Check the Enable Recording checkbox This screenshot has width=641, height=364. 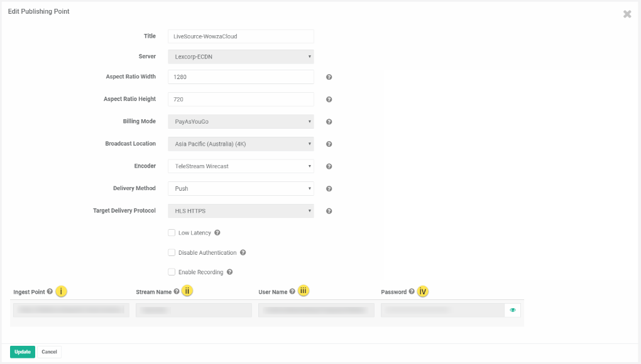(x=172, y=272)
